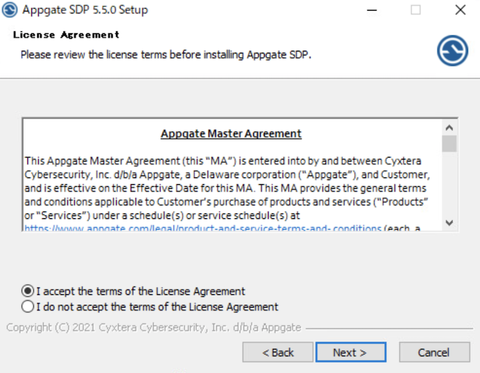
Task: Open the appgate.com legal terms link
Action: pyautogui.click(x=203, y=229)
